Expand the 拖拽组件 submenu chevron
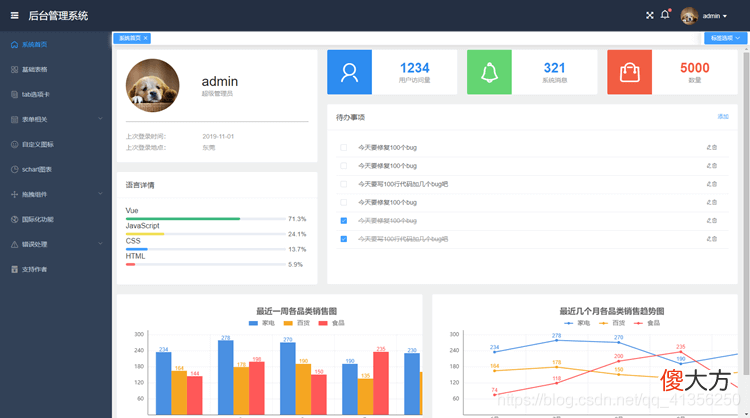This screenshot has width=750, height=418. coord(100,194)
